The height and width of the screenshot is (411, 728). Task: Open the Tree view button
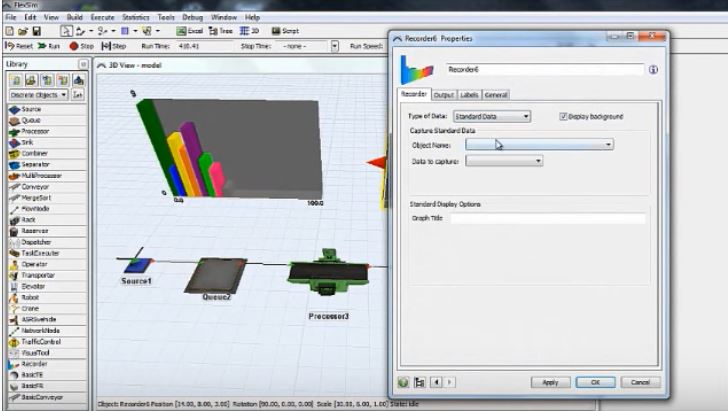[221, 31]
